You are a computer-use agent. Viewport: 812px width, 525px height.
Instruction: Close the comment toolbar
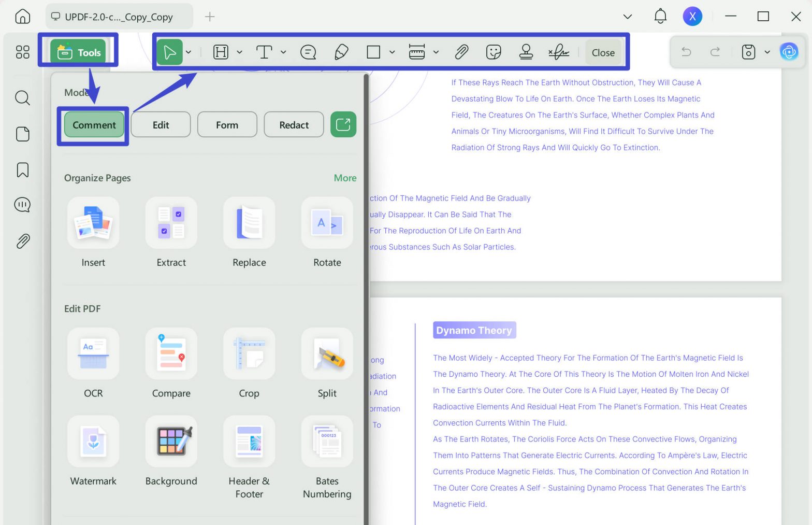tap(603, 52)
